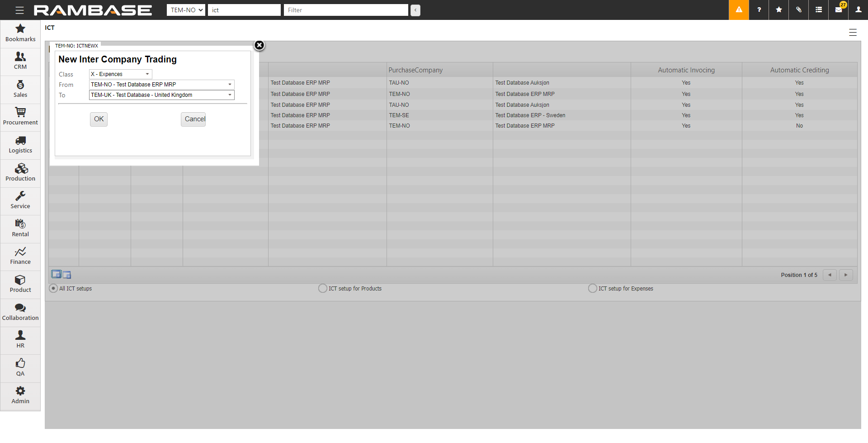Open the Admin module in sidebar
The width and height of the screenshot is (868, 443).
(x=20, y=395)
